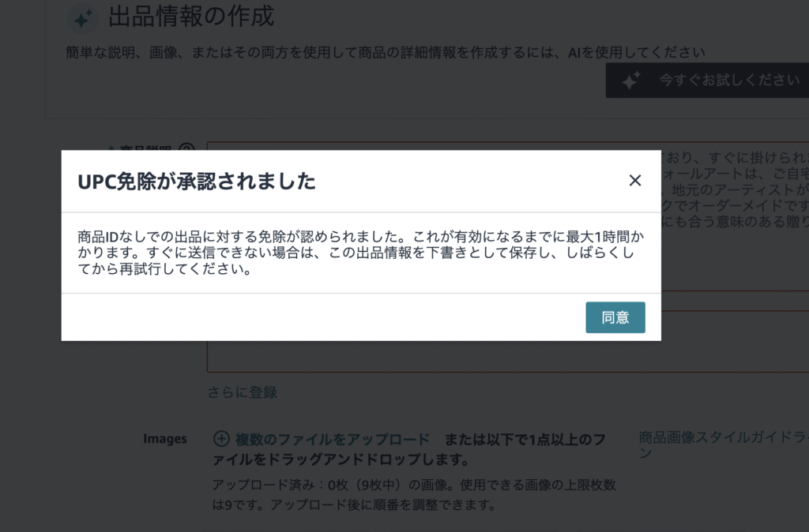The image size is (809, 532).
Task: Close the UPC exemption dialog with X
Action: point(634,181)
